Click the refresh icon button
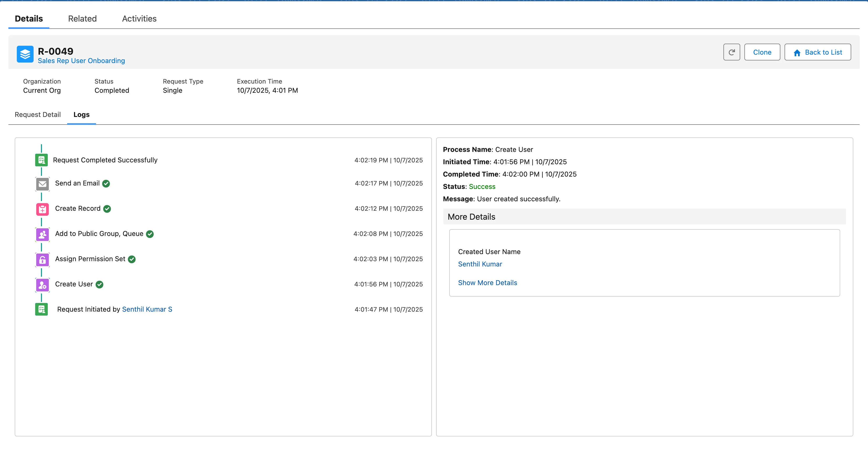868x453 pixels. [731, 52]
